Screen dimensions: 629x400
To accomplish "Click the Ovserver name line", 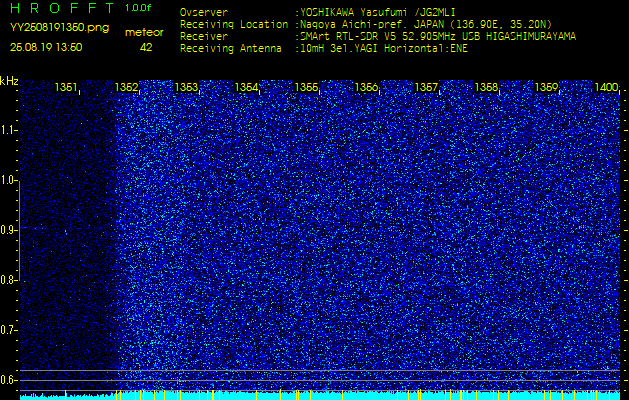I will [318, 12].
